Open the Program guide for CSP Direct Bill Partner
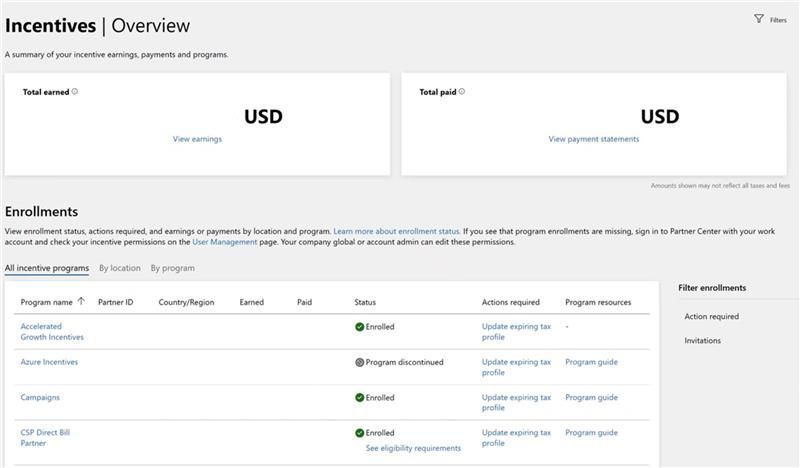 pos(591,432)
